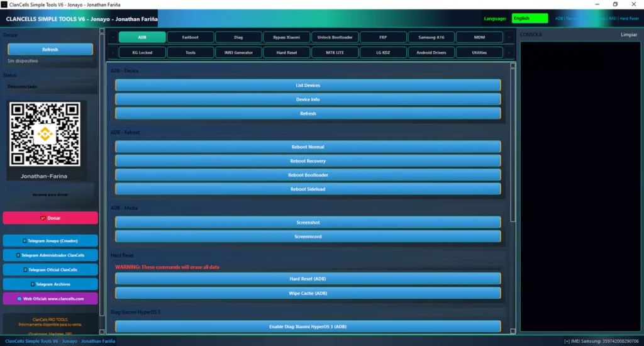Click the right arrow beside the MDM tab
This screenshot has height=346, width=644.
point(509,37)
